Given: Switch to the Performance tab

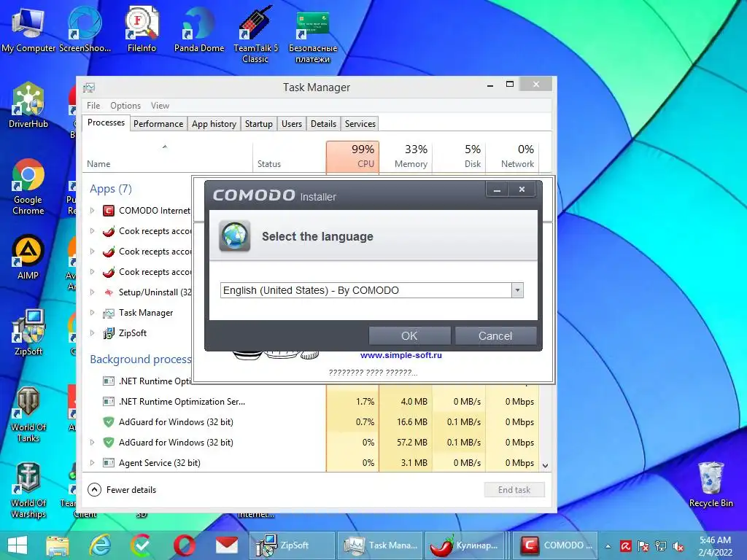Looking at the screenshot, I should (x=158, y=124).
